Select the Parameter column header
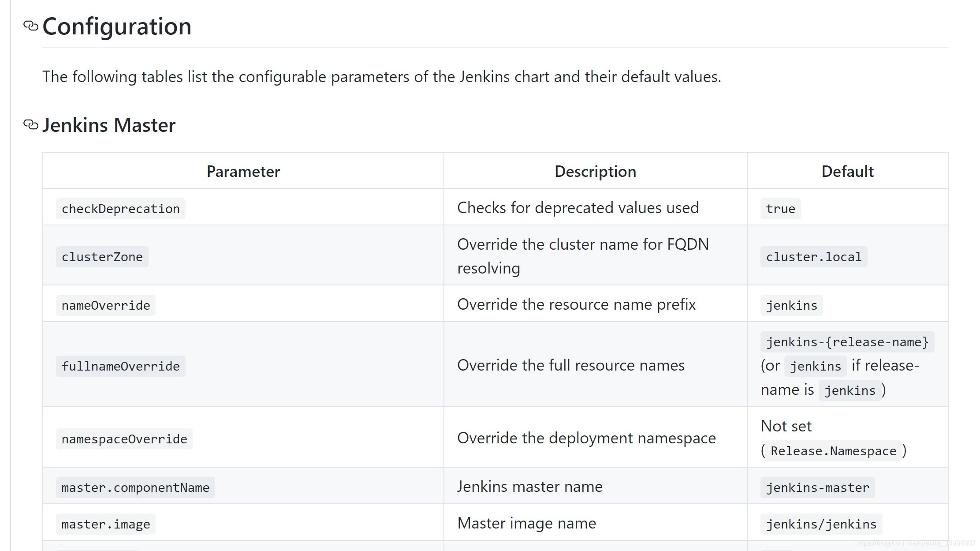 pyautogui.click(x=243, y=171)
